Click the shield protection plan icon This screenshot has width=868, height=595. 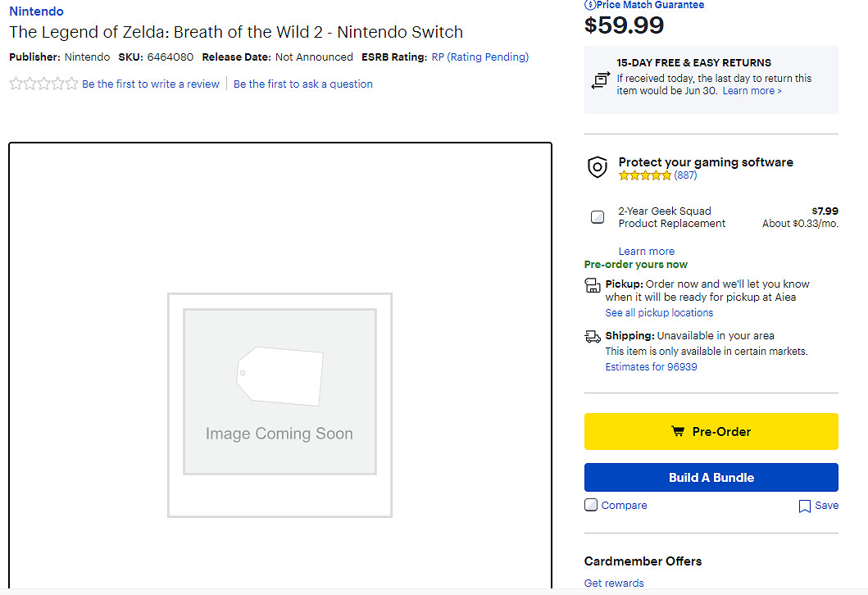(x=598, y=168)
